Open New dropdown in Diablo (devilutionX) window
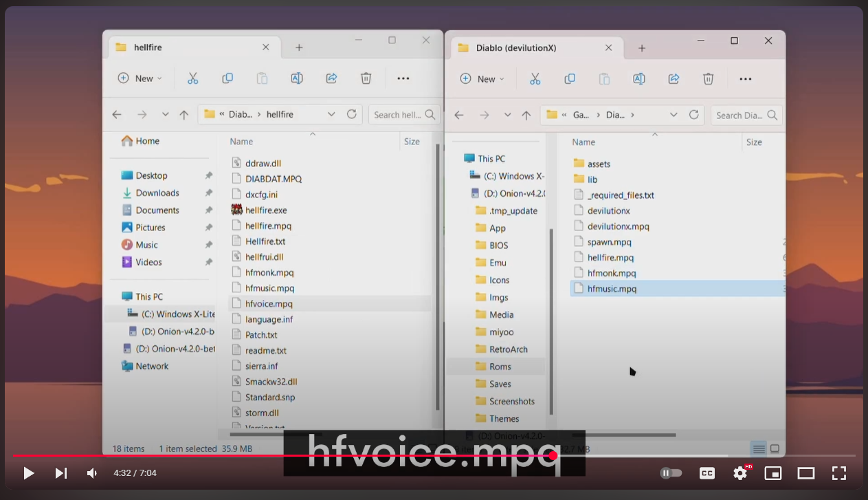The image size is (868, 500). 482,79
